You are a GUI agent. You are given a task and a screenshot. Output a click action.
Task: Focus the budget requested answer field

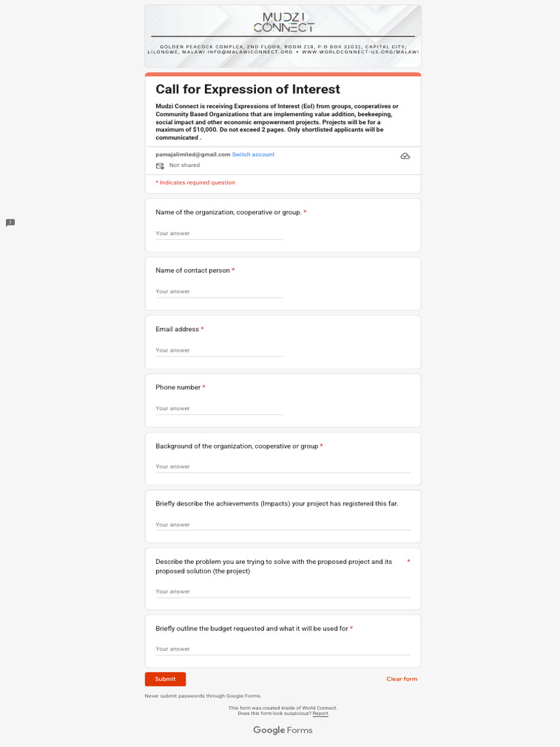coord(282,649)
